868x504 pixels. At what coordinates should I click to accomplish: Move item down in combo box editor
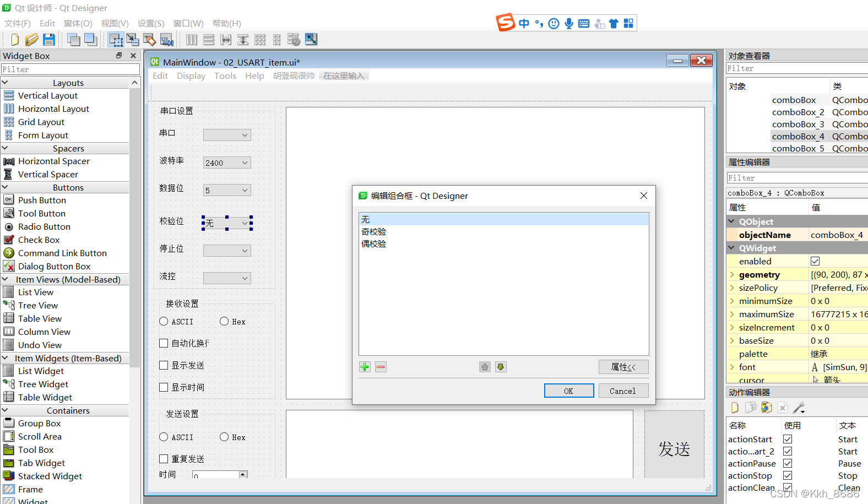tap(501, 367)
